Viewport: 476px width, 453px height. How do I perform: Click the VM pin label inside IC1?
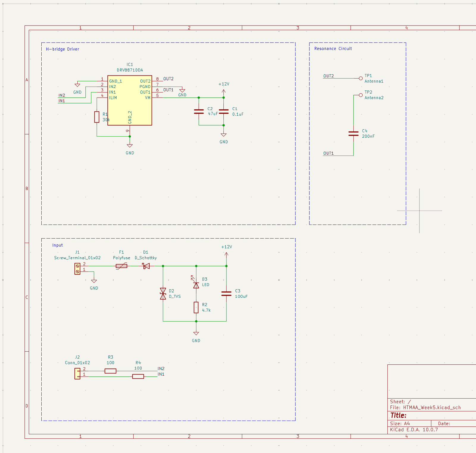point(148,98)
